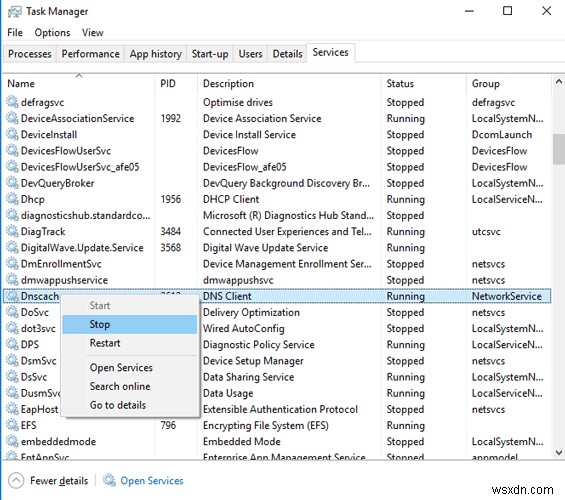Click the gear icon beside Dnscache
This screenshot has height=500, width=565.
(12, 296)
